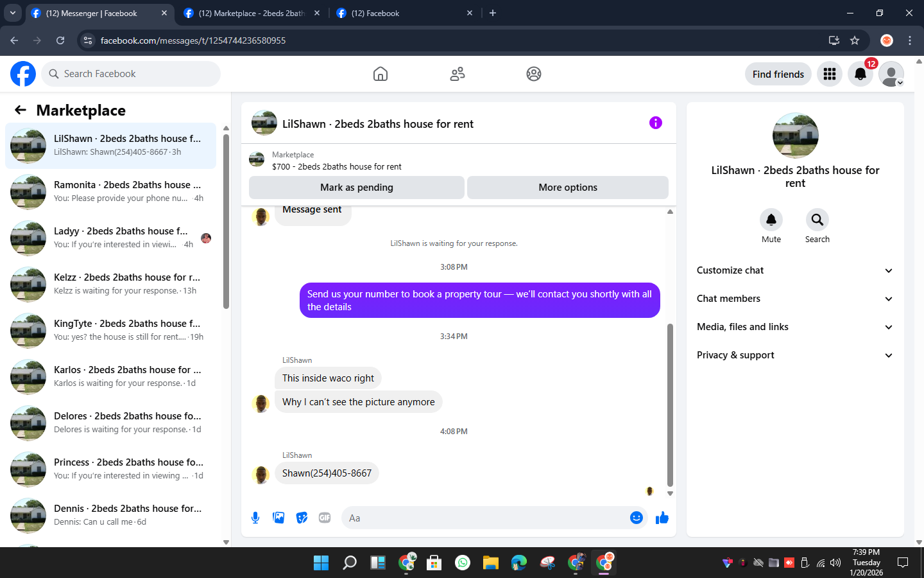The height and width of the screenshot is (578, 924).
Task: Send a voice clip with microphone icon
Action: click(x=255, y=518)
